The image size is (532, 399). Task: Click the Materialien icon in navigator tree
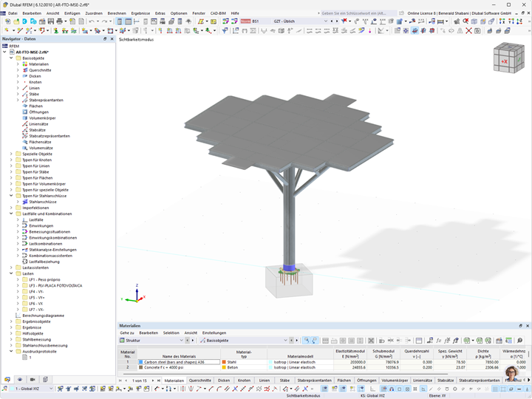coord(25,64)
